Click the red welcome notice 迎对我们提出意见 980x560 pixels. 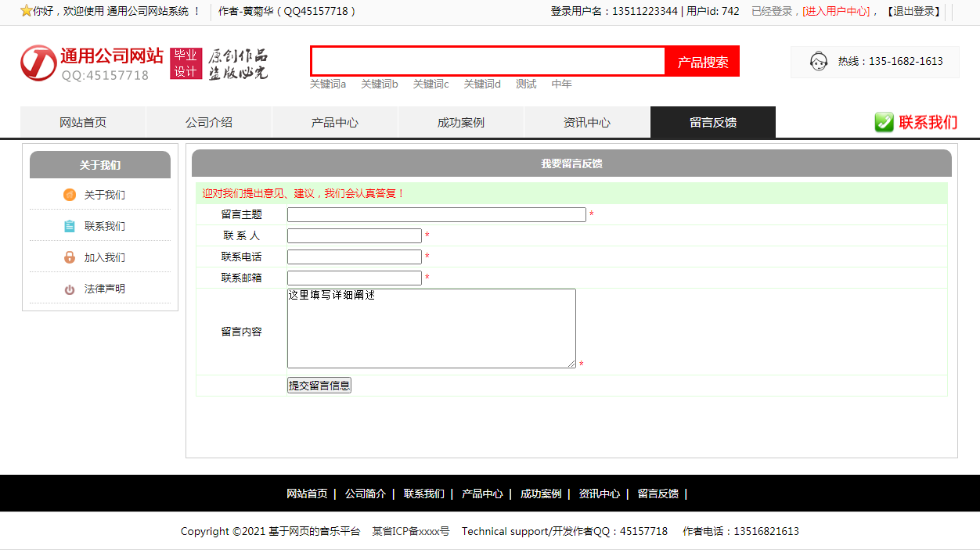coord(304,193)
